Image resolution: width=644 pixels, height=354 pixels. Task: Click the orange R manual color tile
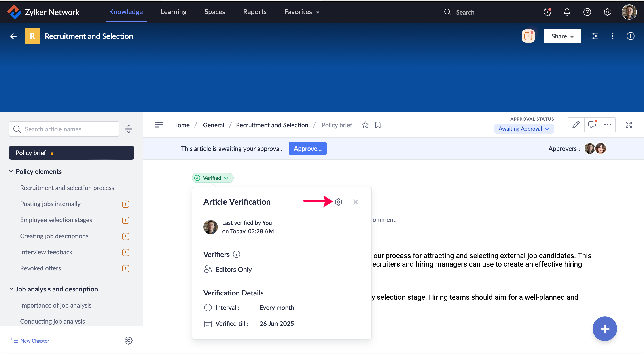pyautogui.click(x=32, y=36)
